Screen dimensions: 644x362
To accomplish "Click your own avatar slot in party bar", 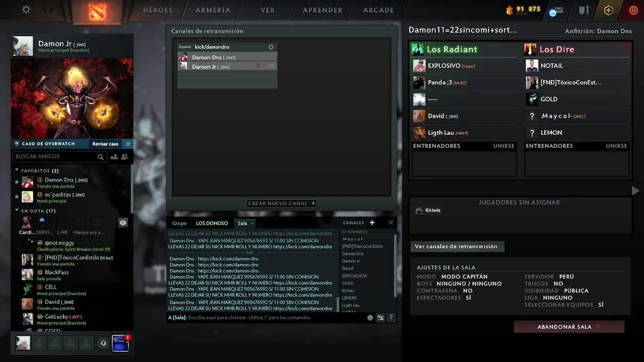I will pyautogui.click(x=23, y=343).
